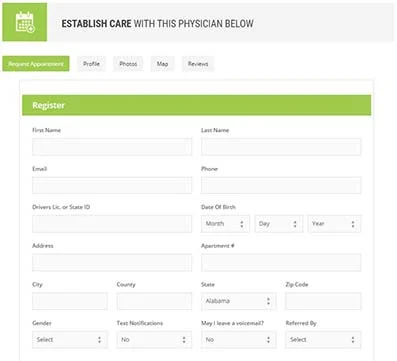Select a Gender from the dropdown
The width and height of the screenshot is (397, 361).
[70, 340]
